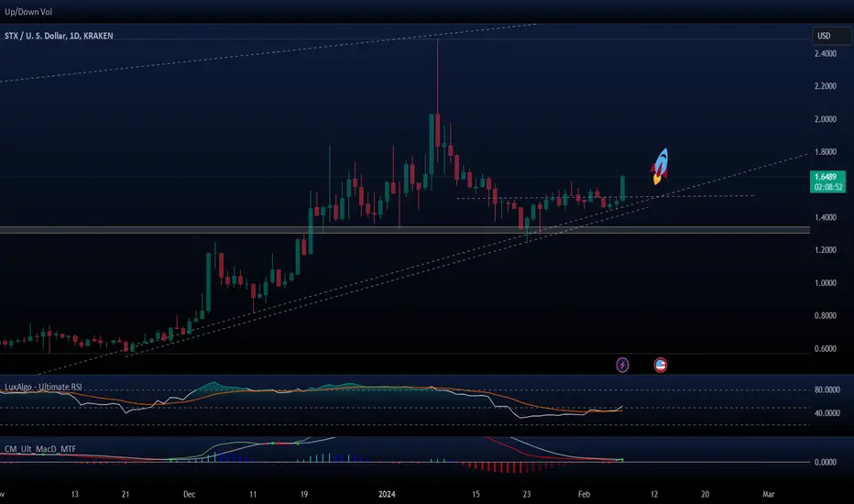Click the 2.4000 price axis label
Screen dimensions: 854x504
825,53
